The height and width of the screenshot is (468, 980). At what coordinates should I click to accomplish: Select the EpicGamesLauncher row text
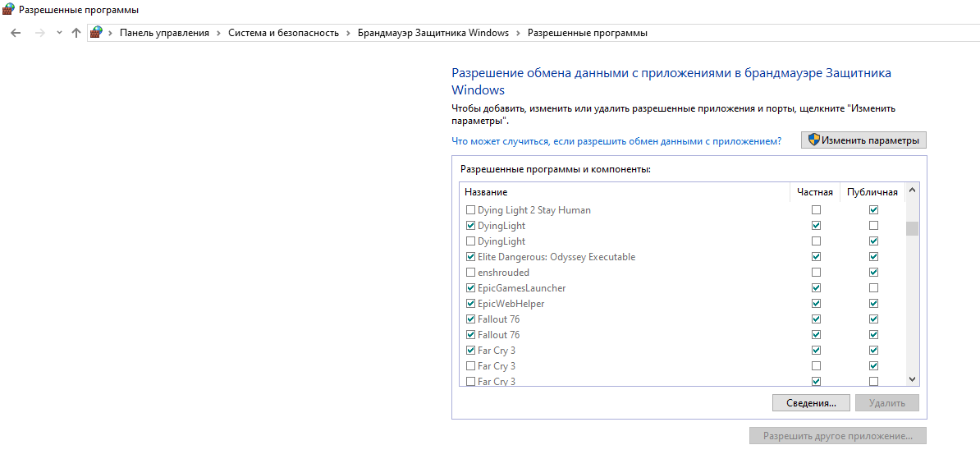tap(521, 288)
